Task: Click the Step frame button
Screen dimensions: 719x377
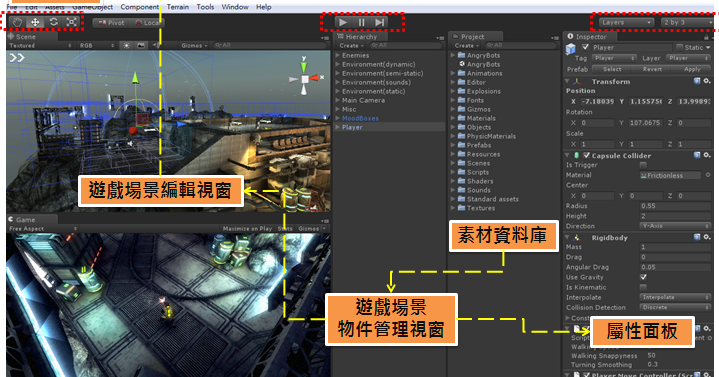Action: (x=380, y=22)
